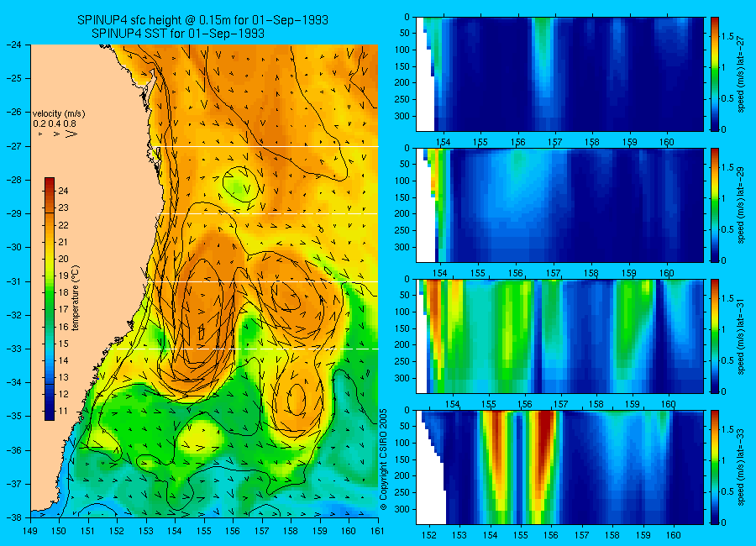756x546 pixels.
Task: Click the '1.5' tick on lat=-27 speed colorbar
Action: (x=727, y=37)
